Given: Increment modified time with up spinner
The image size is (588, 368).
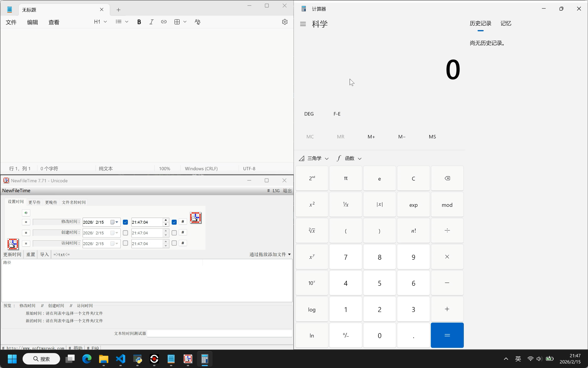Looking at the screenshot, I should tap(166, 220).
